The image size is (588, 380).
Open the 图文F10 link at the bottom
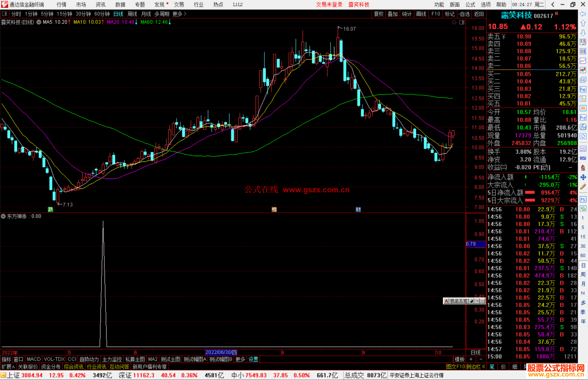(456, 367)
